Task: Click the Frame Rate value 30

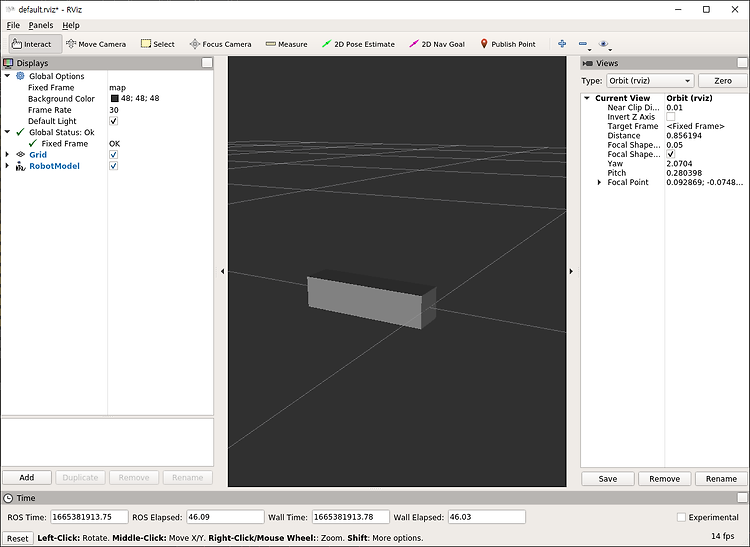Action: 114,109
